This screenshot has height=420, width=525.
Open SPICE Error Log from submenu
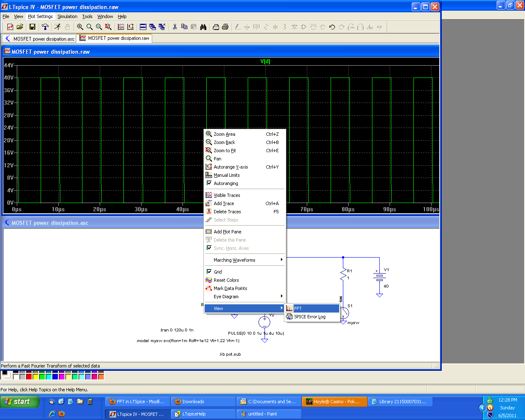tap(312, 317)
